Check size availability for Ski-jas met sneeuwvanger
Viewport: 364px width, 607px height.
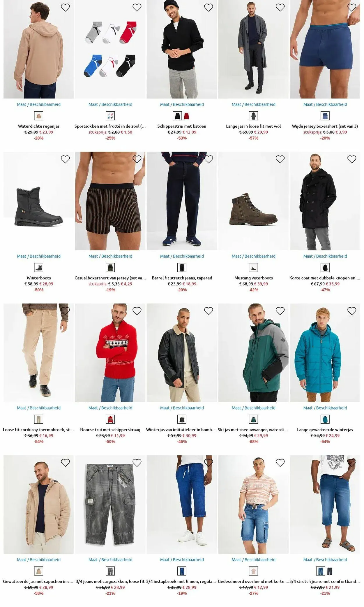point(254,408)
